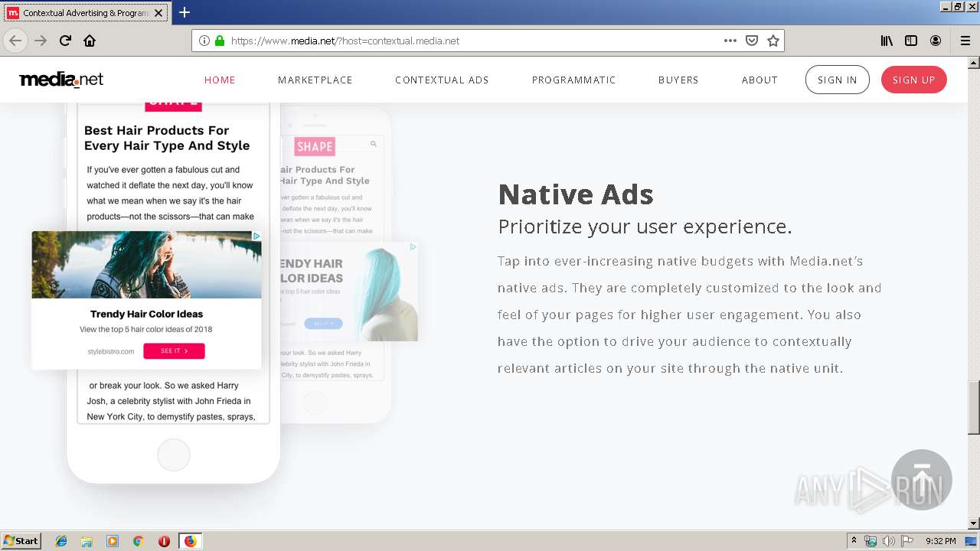Click the Trendy Hair Color Ideas ad image
The height and width of the screenshot is (551, 980).
click(146, 265)
